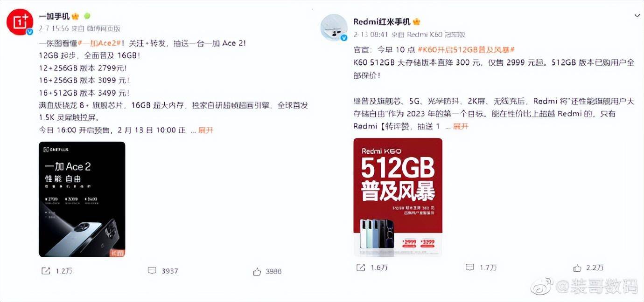Expand the OnePlus post with 展开
This screenshot has width=644, height=302.
click(x=206, y=130)
